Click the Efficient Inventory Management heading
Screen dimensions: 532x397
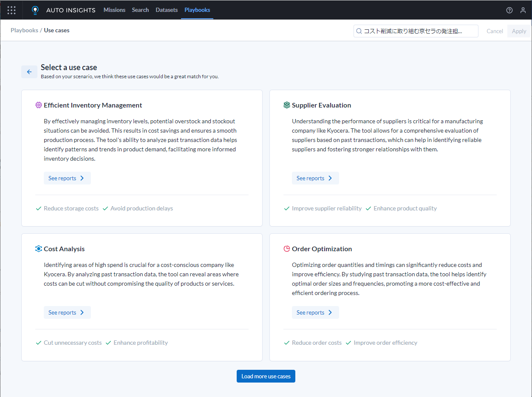[x=93, y=105]
